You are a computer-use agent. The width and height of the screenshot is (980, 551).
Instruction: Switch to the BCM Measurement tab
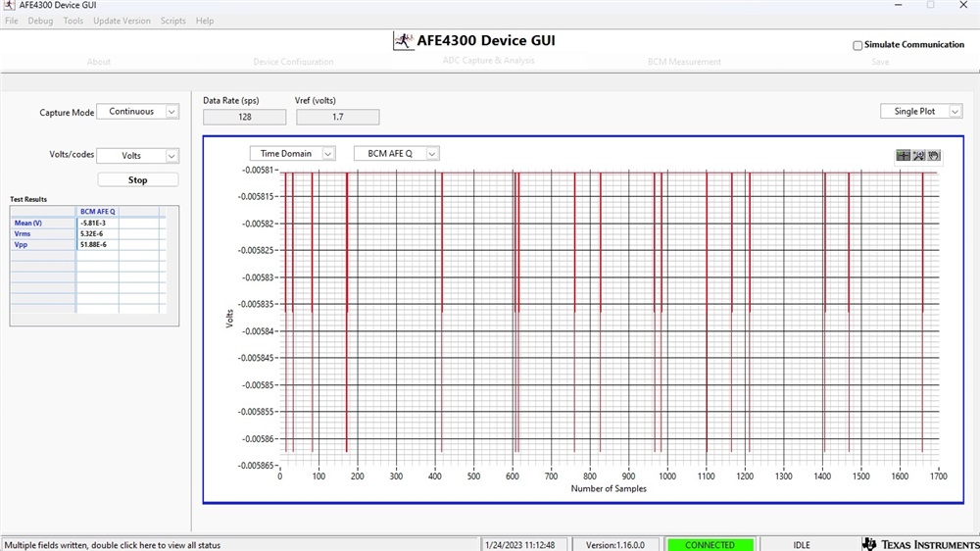pyautogui.click(x=684, y=62)
